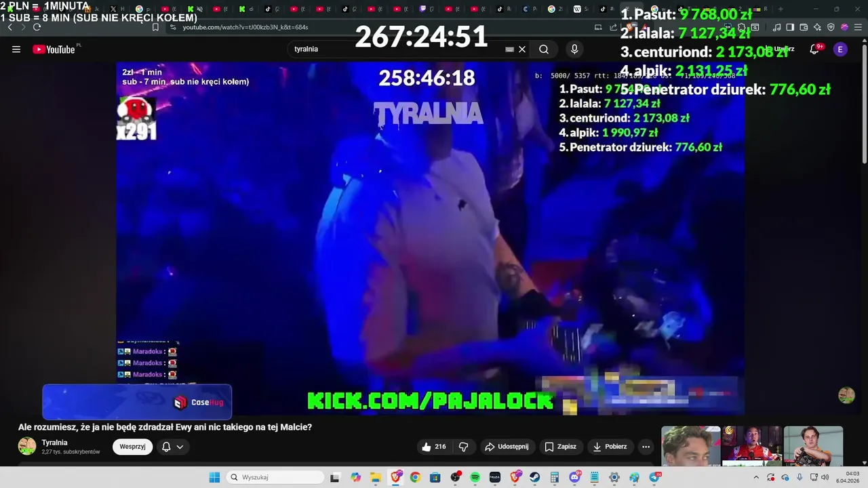
Task: Open MOZA app from taskbar
Action: [495, 477]
